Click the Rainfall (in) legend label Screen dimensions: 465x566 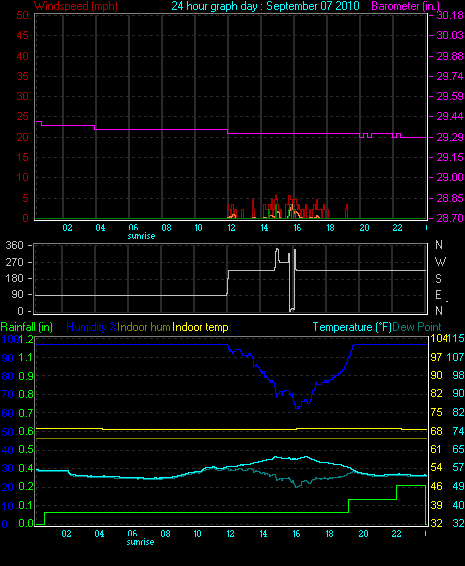[27, 327]
